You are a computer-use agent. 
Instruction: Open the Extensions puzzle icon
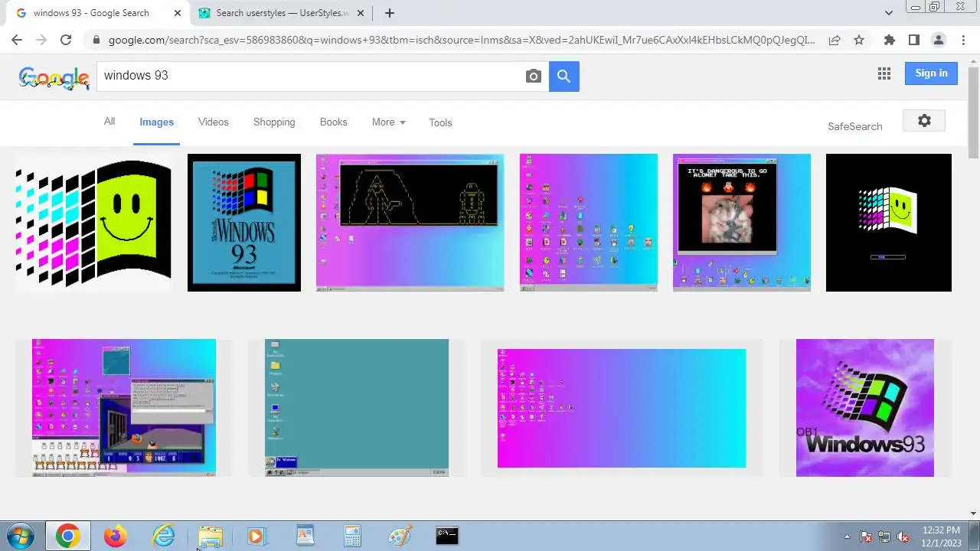point(889,40)
